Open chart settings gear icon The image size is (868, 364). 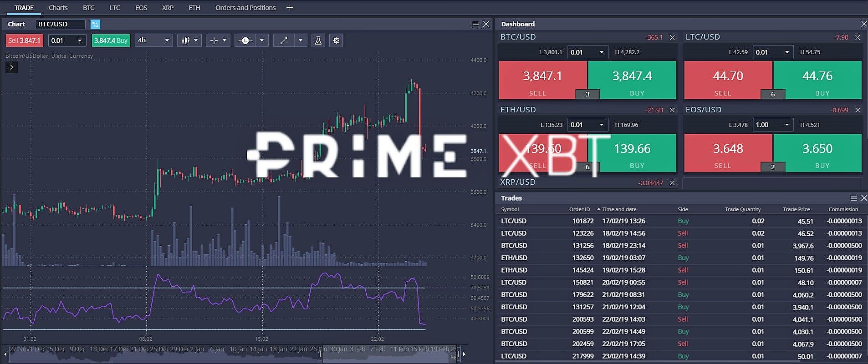(x=336, y=40)
